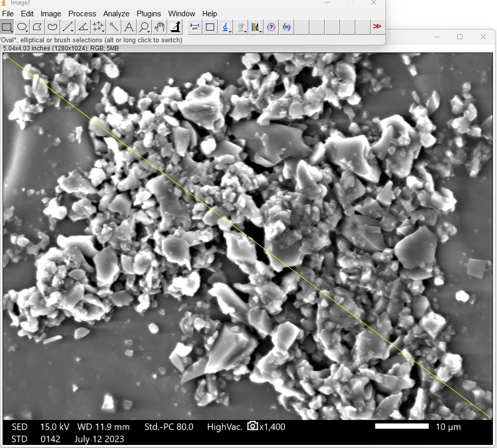Choose the Magnifying glass zoom tool
Screen dimensions: 497x448
tap(144, 27)
